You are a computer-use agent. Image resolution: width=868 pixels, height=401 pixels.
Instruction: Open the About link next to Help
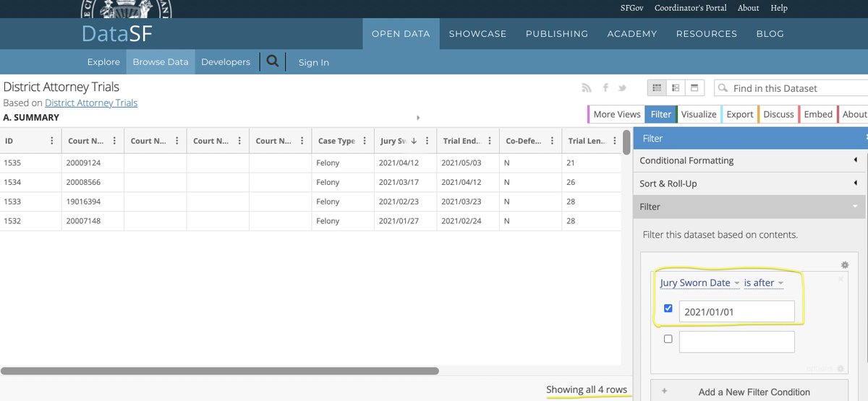click(749, 8)
